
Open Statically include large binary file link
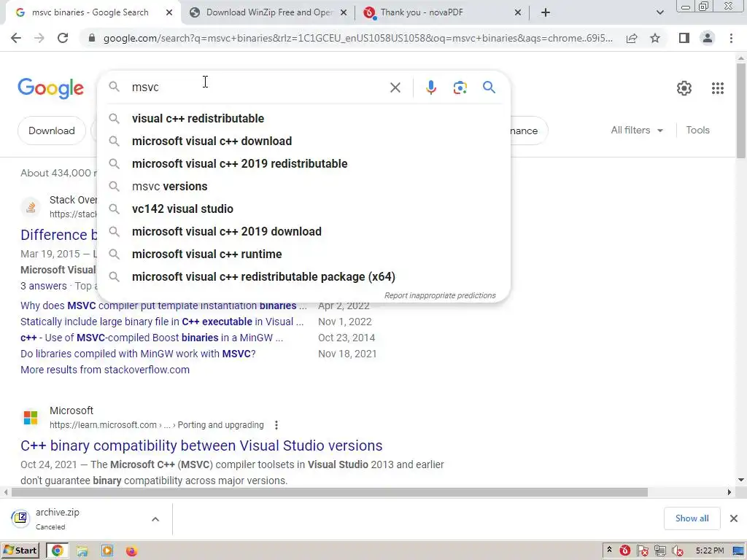coord(162,322)
